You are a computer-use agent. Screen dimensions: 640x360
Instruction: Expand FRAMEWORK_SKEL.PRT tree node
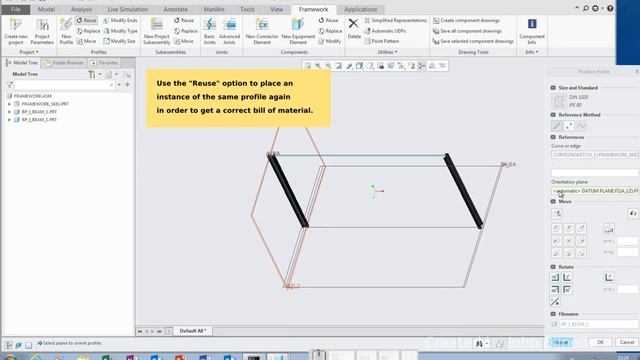click(x=9, y=104)
